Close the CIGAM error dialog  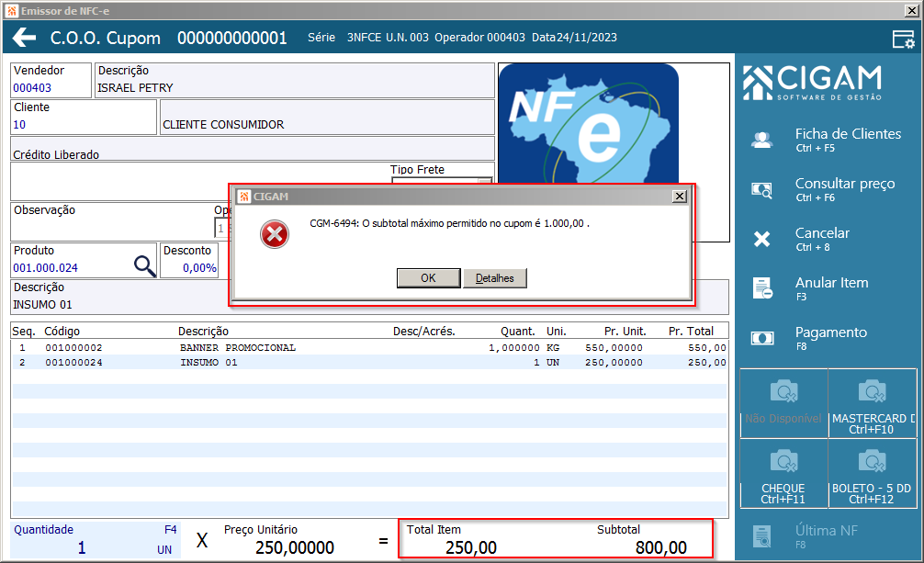[x=680, y=197]
